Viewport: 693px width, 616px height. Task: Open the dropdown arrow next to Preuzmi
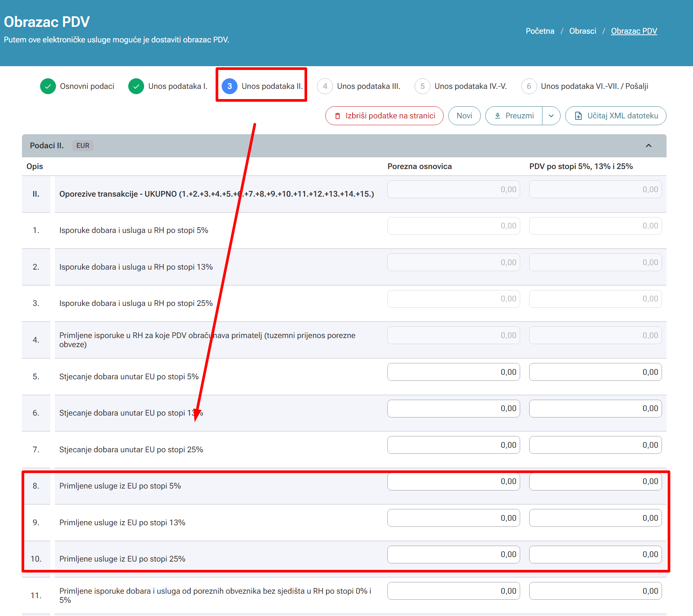coord(551,116)
